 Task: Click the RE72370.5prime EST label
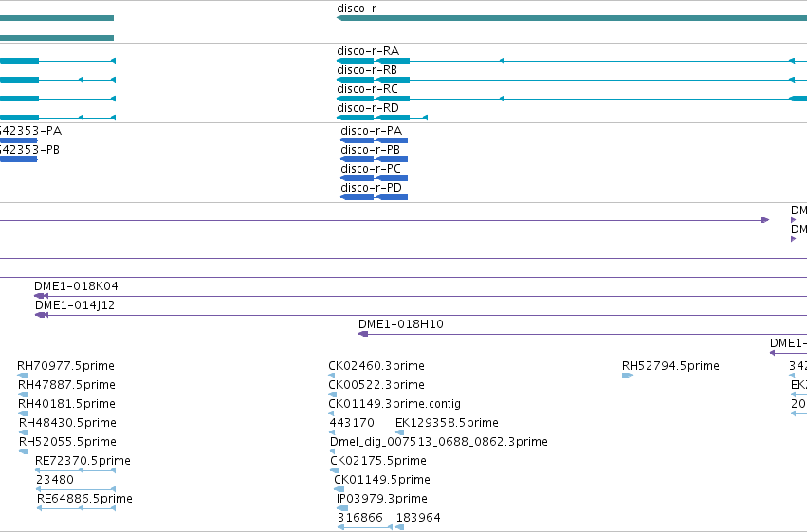point(83,461)
